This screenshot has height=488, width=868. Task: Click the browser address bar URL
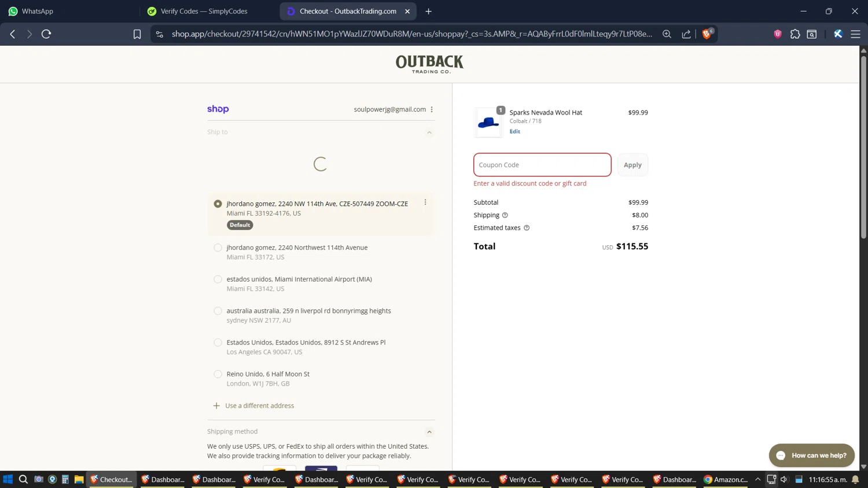[x=411, y=34]
